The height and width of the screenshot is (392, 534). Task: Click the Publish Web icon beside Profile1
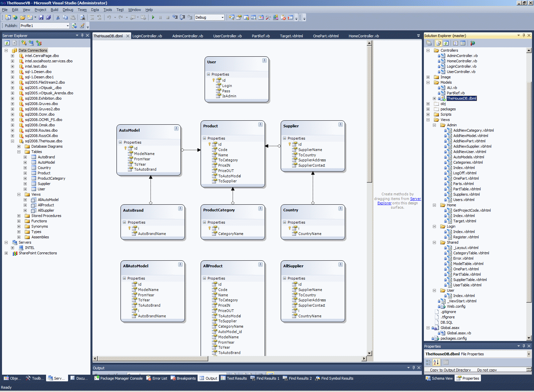tap(74, 26)
